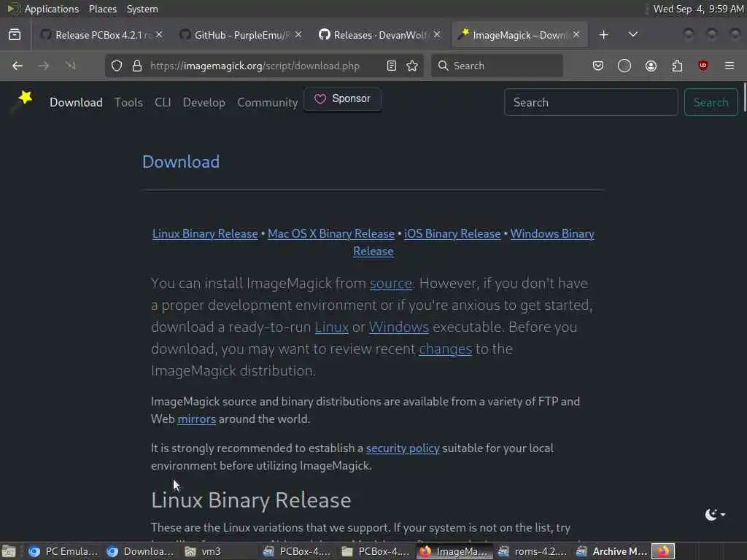
Task: Open the Places menu
Action: [x=102, y=9]
